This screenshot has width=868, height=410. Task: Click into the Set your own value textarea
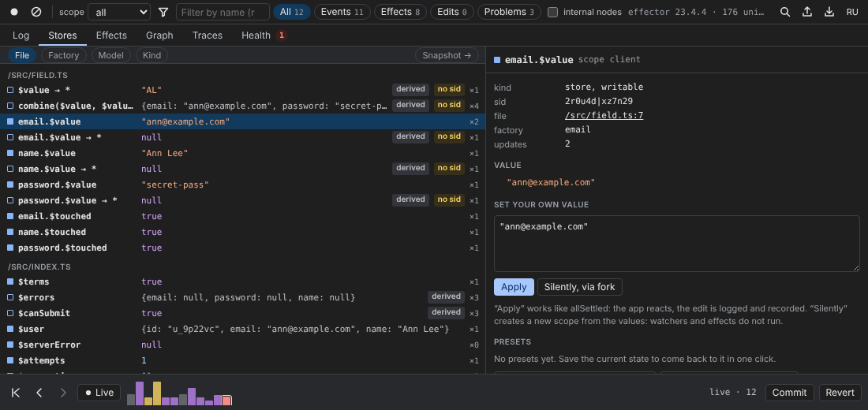(x=676, y=244)
